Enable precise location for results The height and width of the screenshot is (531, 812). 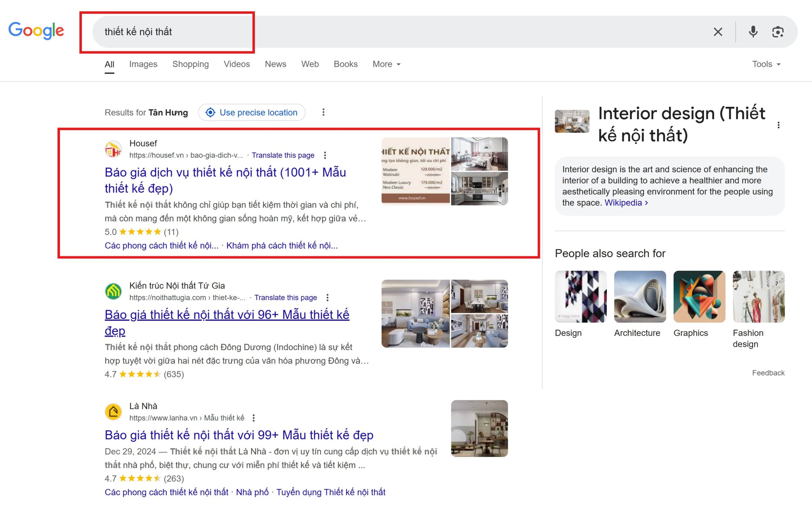pyautogui.click(x=252, y=113)
